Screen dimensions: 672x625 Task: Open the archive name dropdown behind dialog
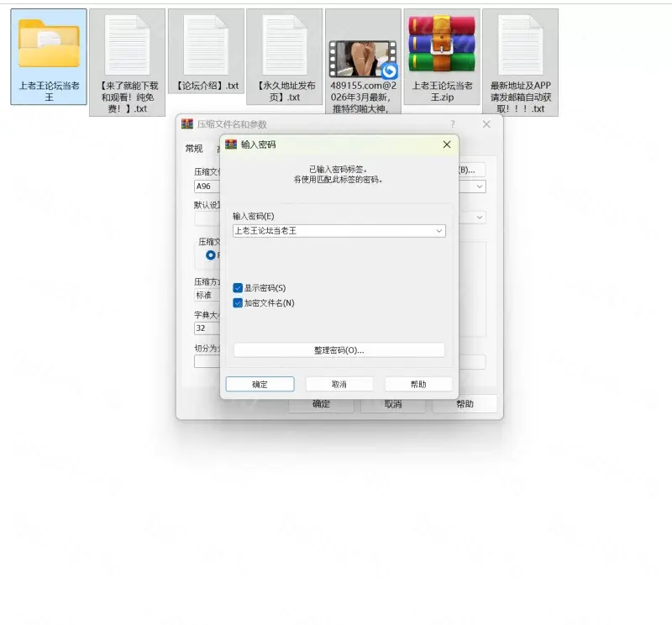tap(480, 186)
